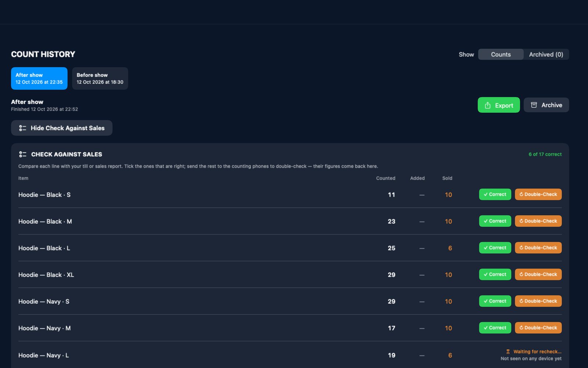Mark Hoodie Black S as Correct
The height and width of the screenshot is (368, 588).
[495, 194]
